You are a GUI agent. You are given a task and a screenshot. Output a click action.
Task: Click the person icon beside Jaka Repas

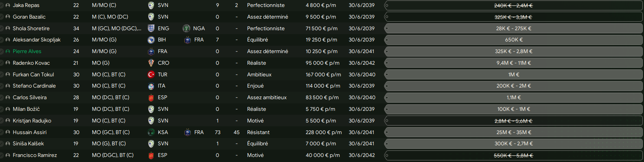[x=8, y=5]
